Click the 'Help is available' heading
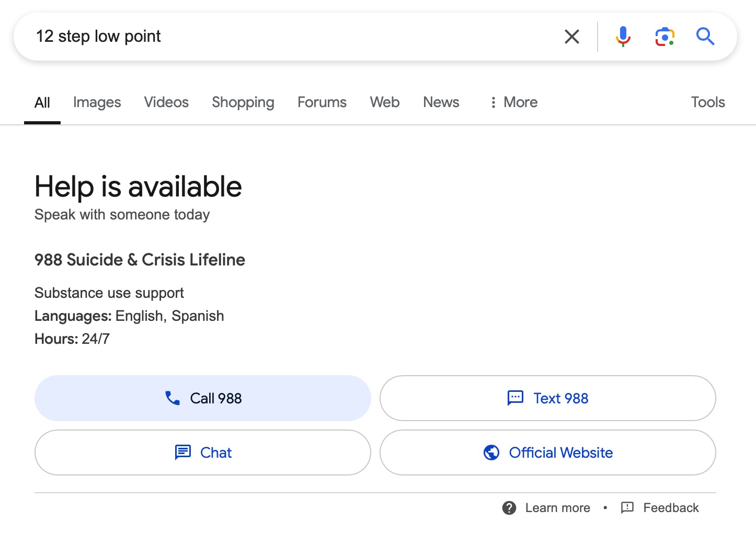The height and width of the screenshot is (534, 756). pos(138,187)
